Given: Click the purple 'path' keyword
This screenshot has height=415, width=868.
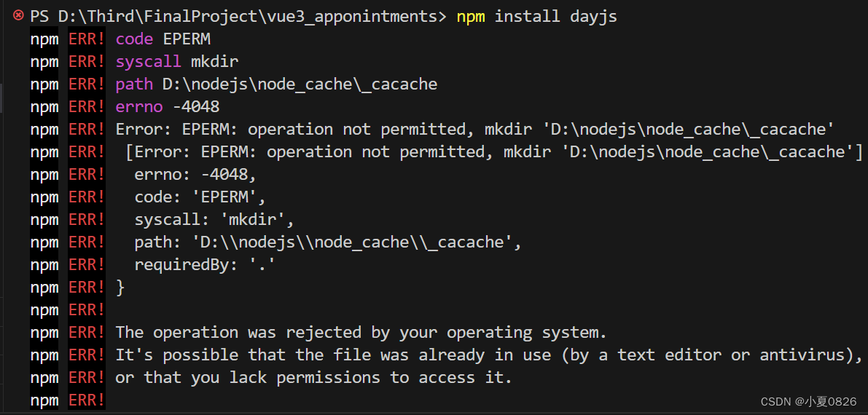Looking at the screenshot, I should click(x=134, y=84).
